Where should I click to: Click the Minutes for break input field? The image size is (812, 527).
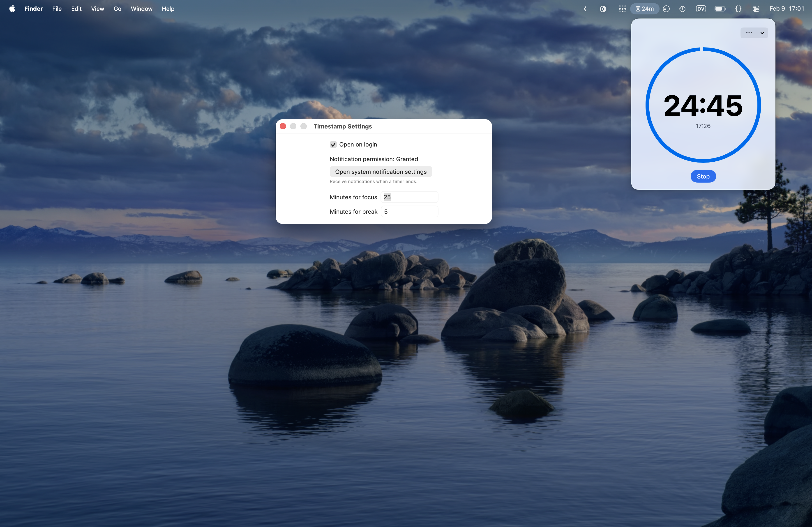coord(409,211)
